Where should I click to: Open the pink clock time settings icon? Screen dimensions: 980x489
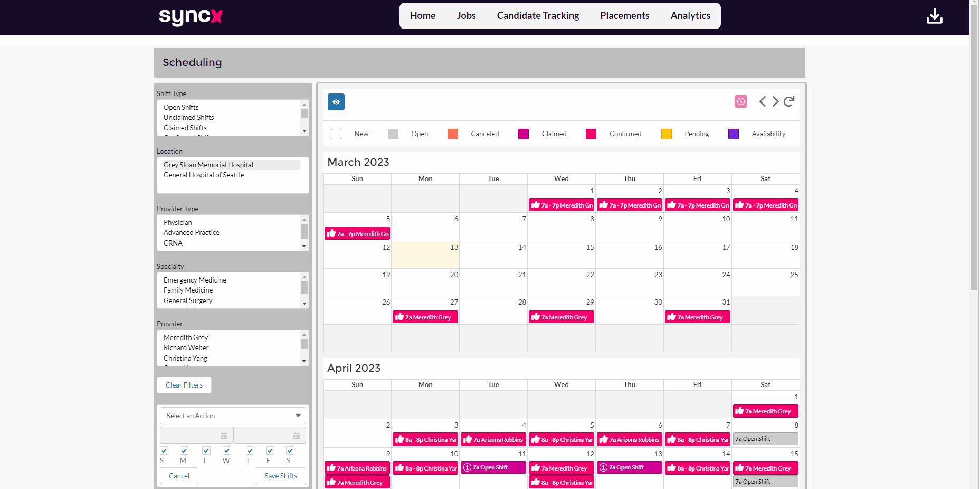[740, 101]
